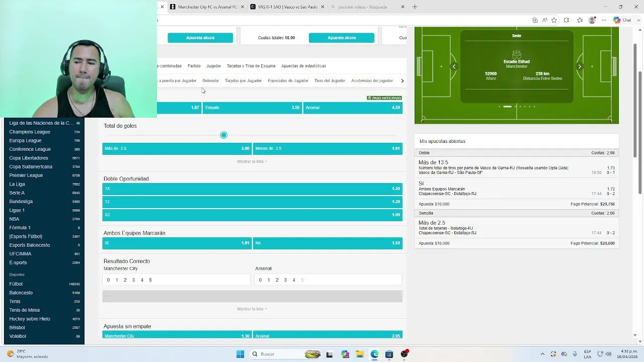Open the browser extensions icon
Image resolution: width=644 pixels, height=362 pixels.
567,20
